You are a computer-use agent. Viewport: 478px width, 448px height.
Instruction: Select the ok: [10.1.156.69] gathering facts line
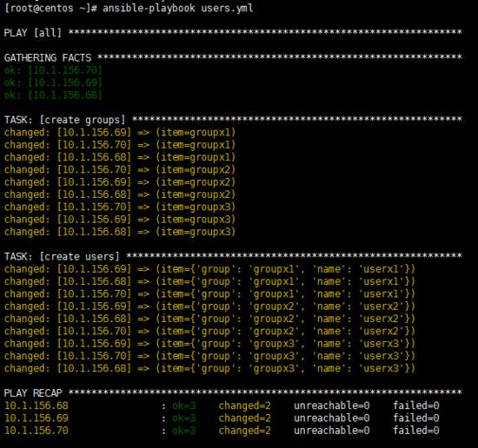point(53,82)
